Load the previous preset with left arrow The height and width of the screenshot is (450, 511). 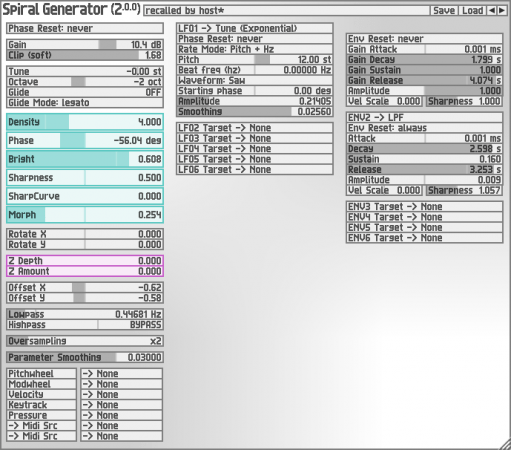coord(492,10)
